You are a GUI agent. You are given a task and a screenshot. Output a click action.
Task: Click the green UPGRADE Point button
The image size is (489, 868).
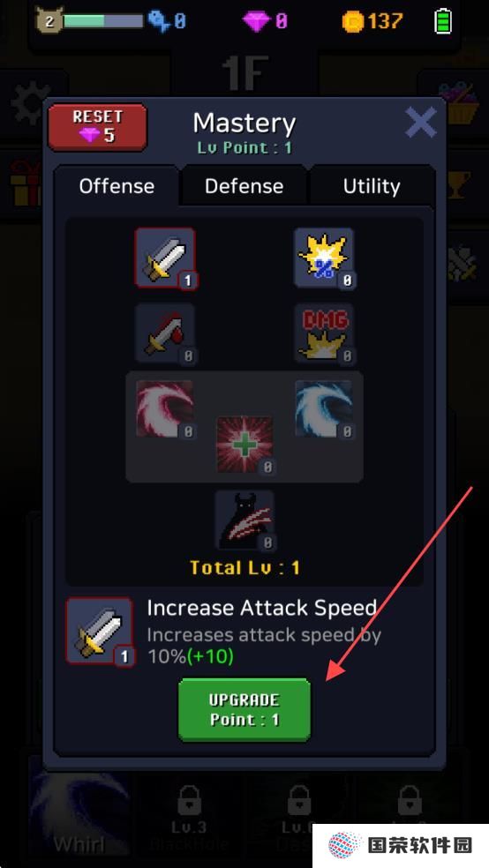pos(244,710)
